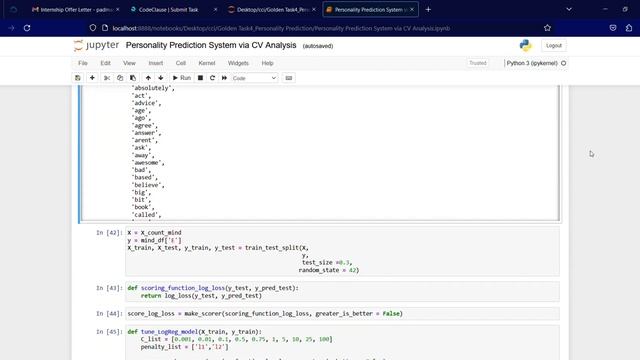Click the Jupyter logo
Screen dimensions: 640x360
click(x=97, y=45)
